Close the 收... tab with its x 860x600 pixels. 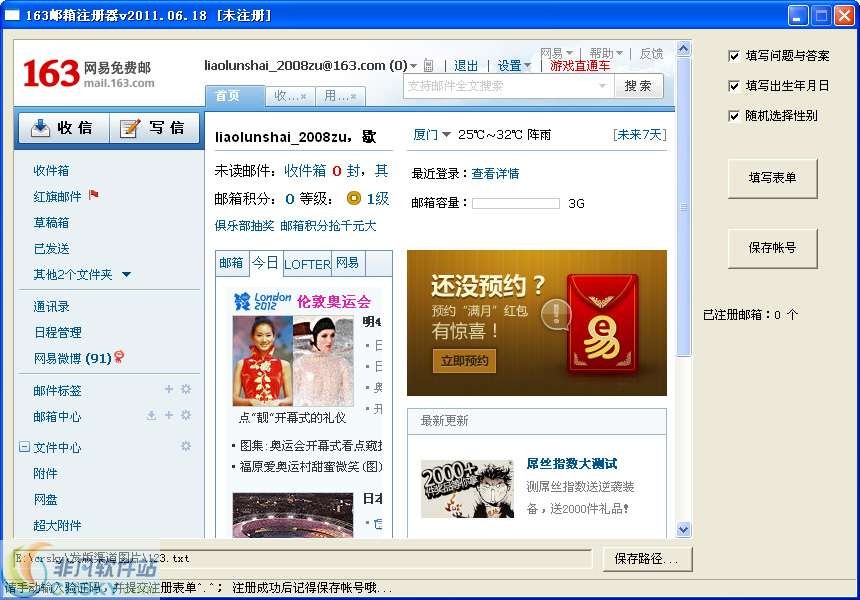coord(303,97)
